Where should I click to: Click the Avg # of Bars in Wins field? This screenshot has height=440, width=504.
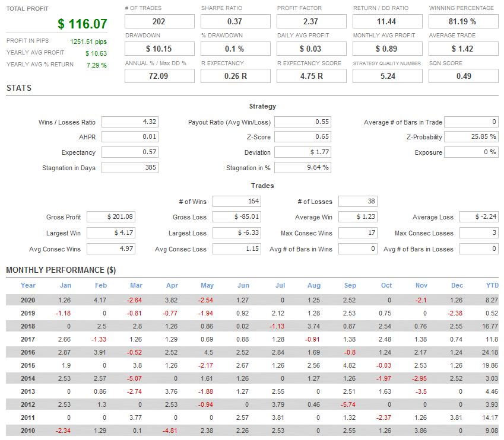(358, 249)
